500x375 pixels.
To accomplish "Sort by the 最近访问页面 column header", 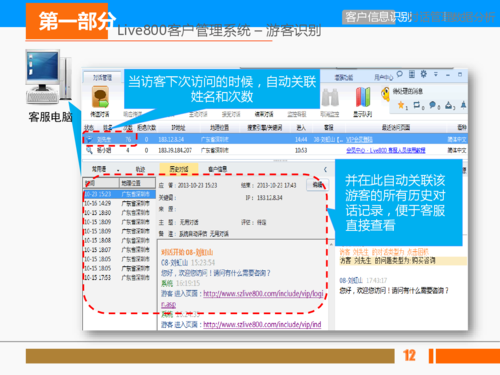I will click(396, 128).
